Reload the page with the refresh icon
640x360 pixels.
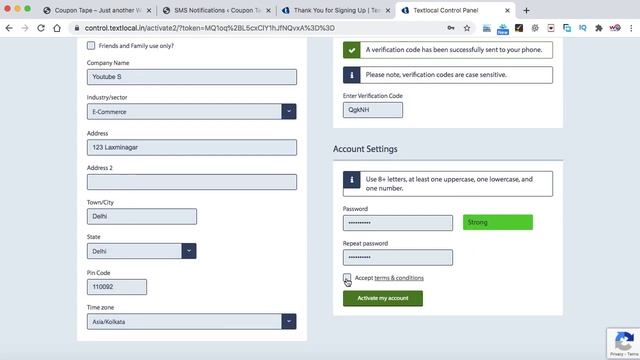click(x=41, y=28)
